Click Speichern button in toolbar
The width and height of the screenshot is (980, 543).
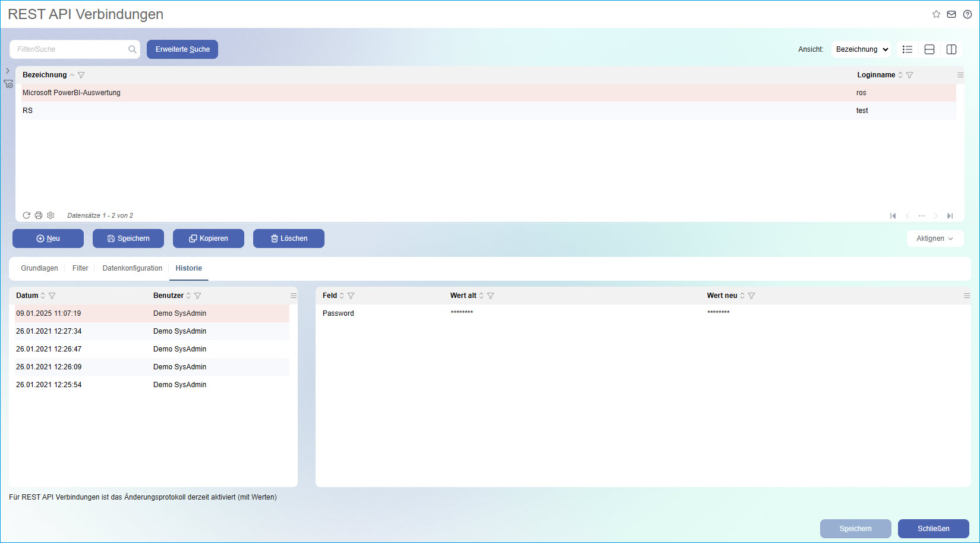[x=128, y=238]
